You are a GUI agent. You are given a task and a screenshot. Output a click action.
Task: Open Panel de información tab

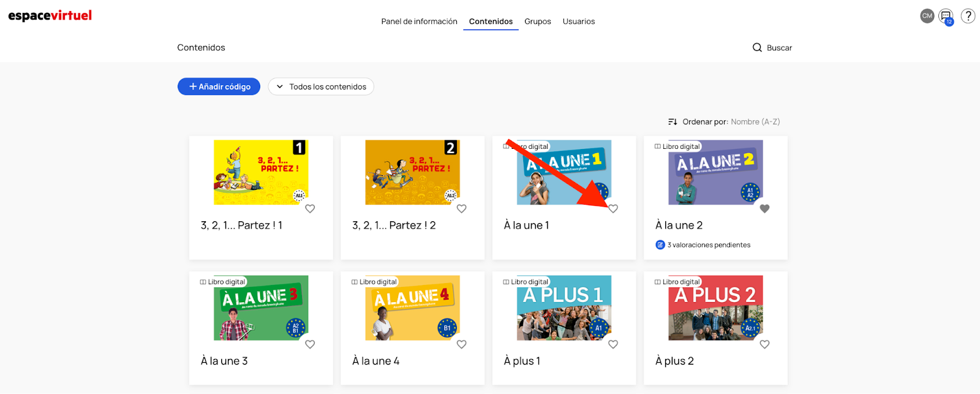tap(419, 21)
